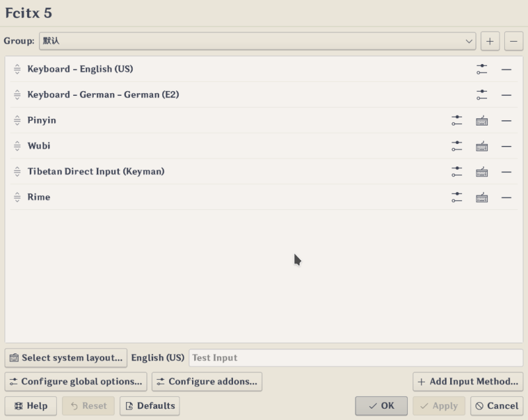Click Add Input Method

tap(467, 382)
